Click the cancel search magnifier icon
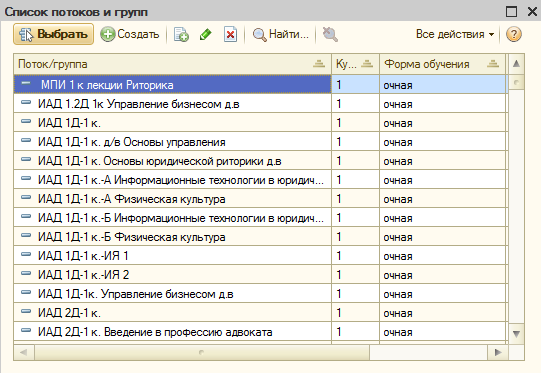This screenshot has width=541, height=373. [330, 35]
